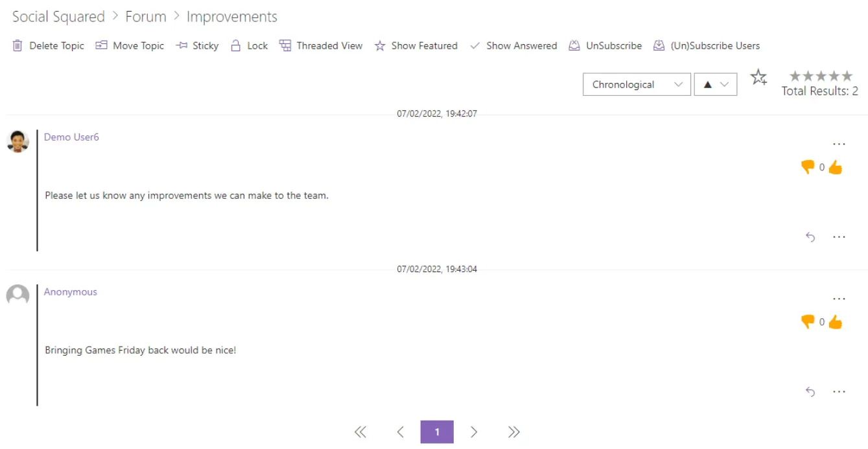Go to the last page of results

click(513, 432)
